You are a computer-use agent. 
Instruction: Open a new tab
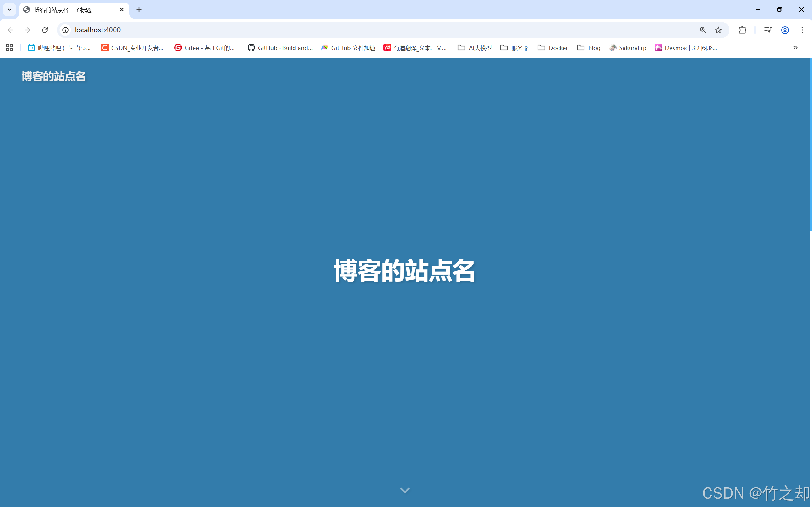click(x=139, y=10)
